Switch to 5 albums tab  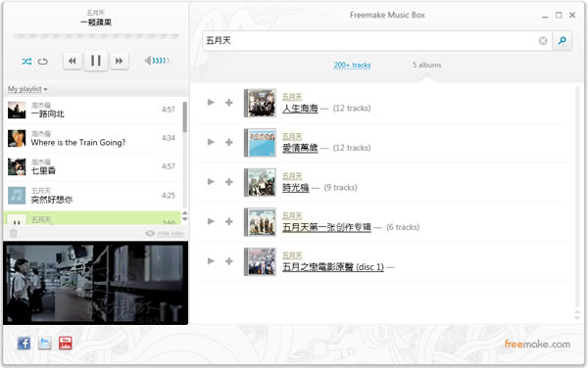(x=426, y=65)
